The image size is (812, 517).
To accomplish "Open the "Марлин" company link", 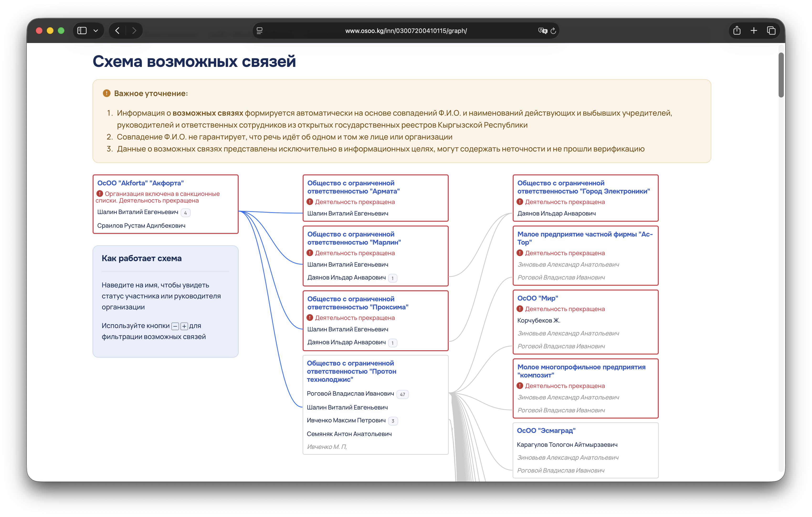I will point(354,238).
